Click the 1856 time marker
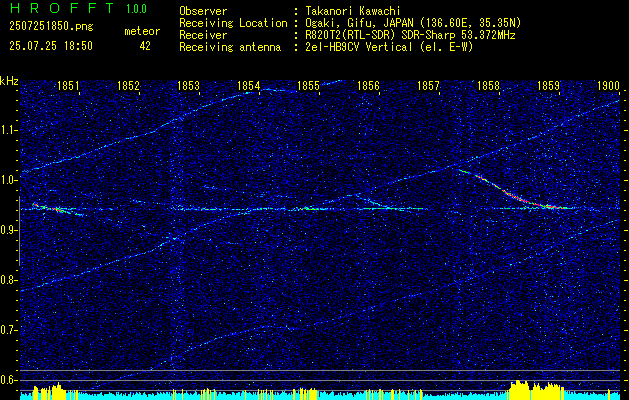The width and height of the screenshot is (629, 400). tap(368, 86)
